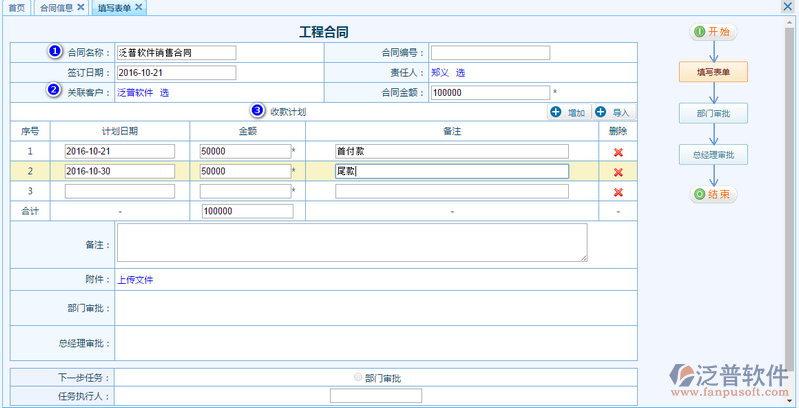Click the 总经理审批 row label in form

click(x=84, y=343)
